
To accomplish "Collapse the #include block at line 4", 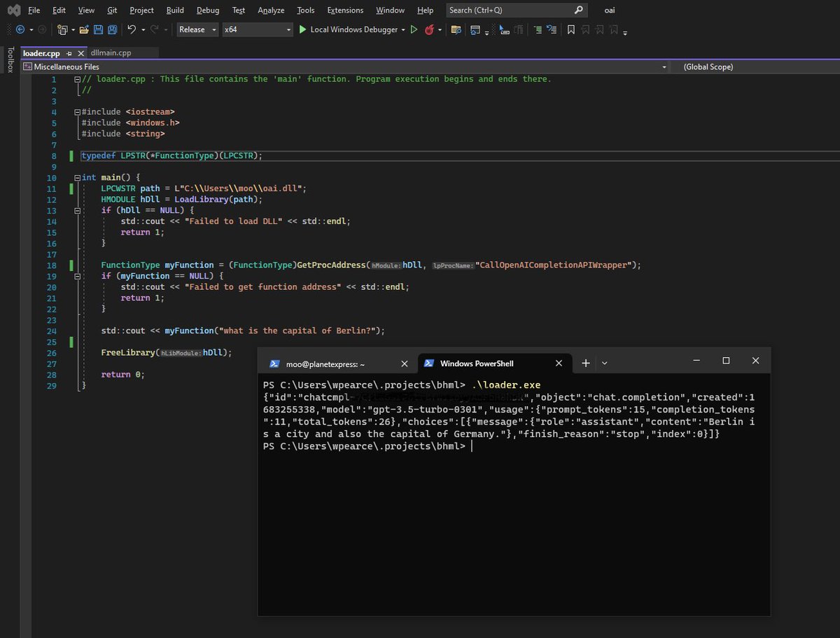I will click(x=76, y=112).
